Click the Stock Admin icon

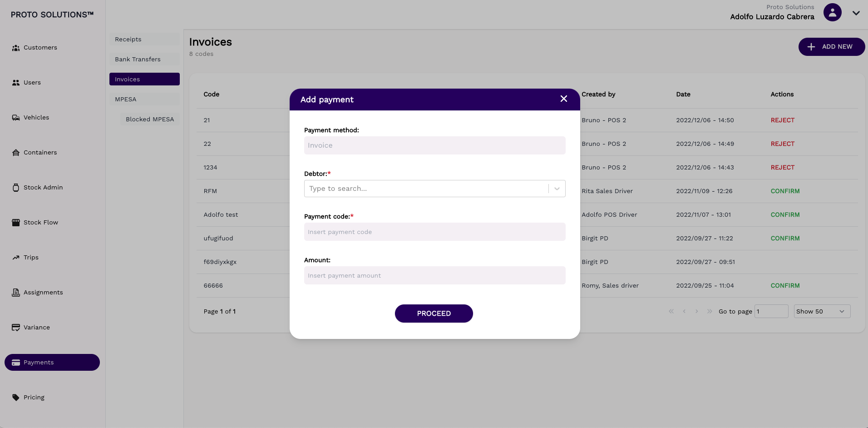tap(16, 188)
